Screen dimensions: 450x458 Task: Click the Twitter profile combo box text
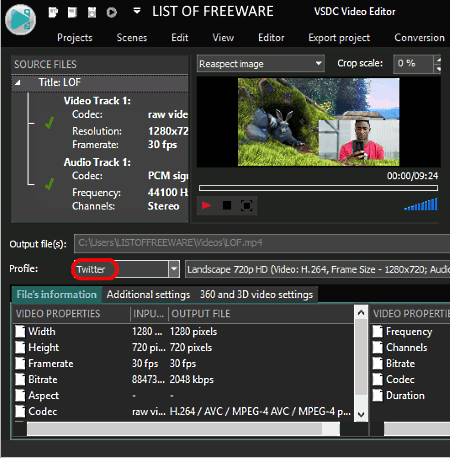coord(91,269)
